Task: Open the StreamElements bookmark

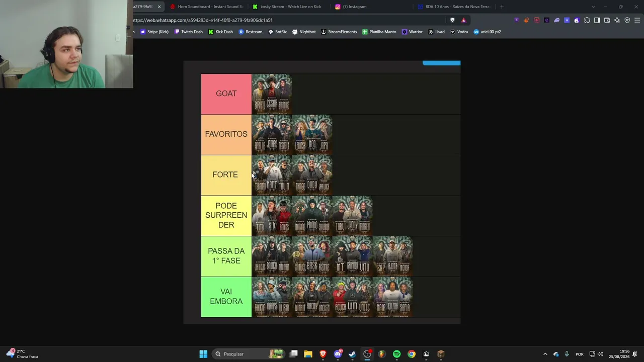Action: tap(339, 32)
